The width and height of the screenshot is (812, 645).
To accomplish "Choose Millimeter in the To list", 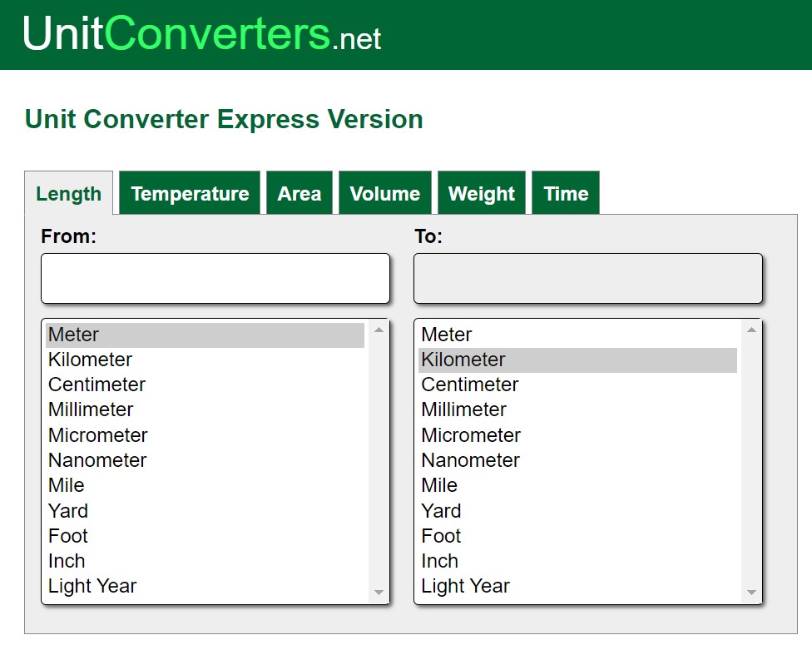I will click(x=578, y=409).
